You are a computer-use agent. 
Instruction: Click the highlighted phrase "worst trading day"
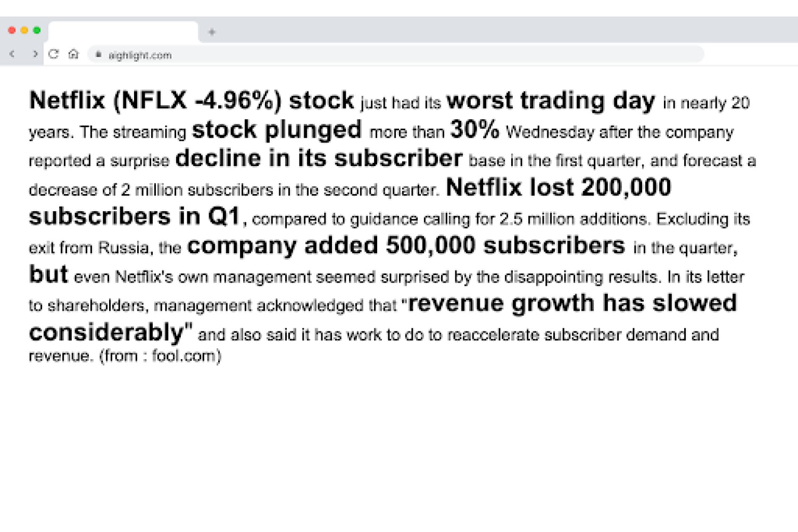coord(551,101)
